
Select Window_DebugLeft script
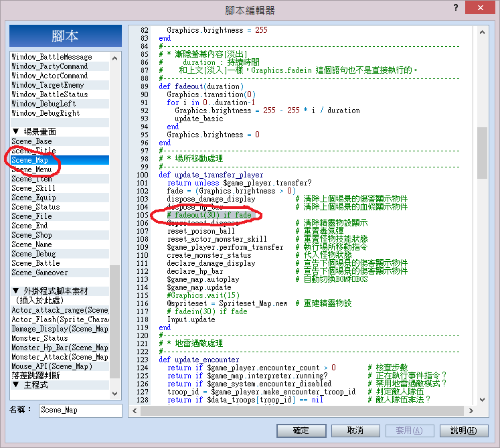pos(60,104)
